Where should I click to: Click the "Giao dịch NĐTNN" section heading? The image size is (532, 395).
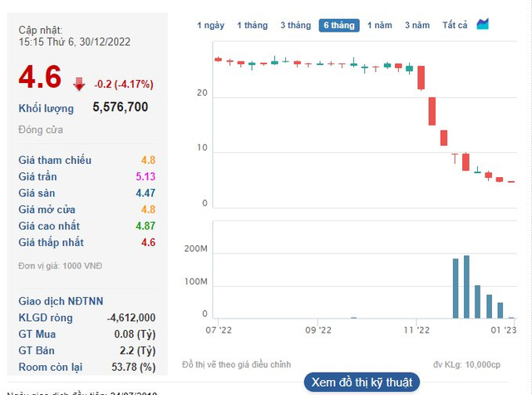point(61,301)
